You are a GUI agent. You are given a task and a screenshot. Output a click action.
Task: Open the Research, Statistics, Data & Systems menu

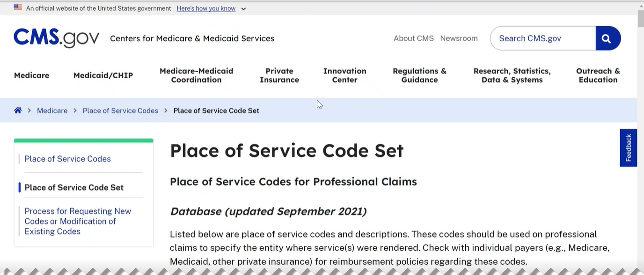512,75
